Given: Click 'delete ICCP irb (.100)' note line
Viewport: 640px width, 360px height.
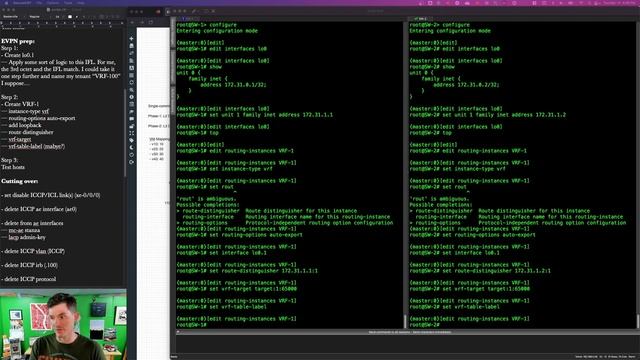Looking at the screenshot, I should coord(29,265).
